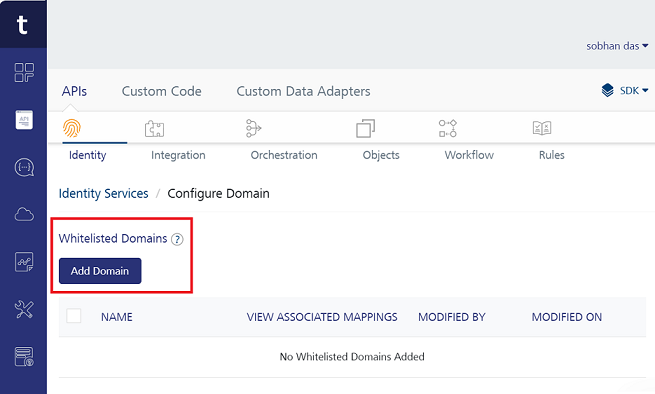Screen dimensions: 655x394
Task: Click the Rules book icon
Action: click(542, 128)
